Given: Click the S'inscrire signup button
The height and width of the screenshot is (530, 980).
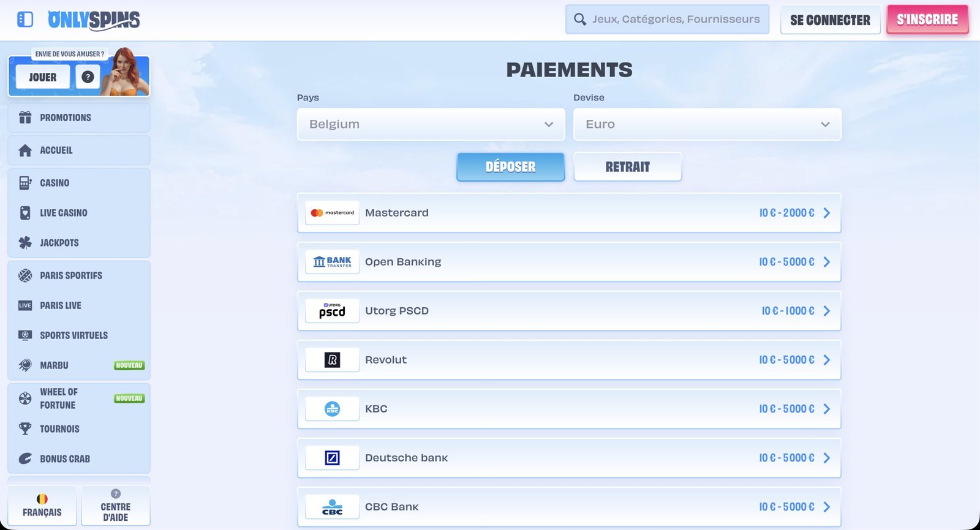Looking at the screenshot, I should click(x=927, y=20).
